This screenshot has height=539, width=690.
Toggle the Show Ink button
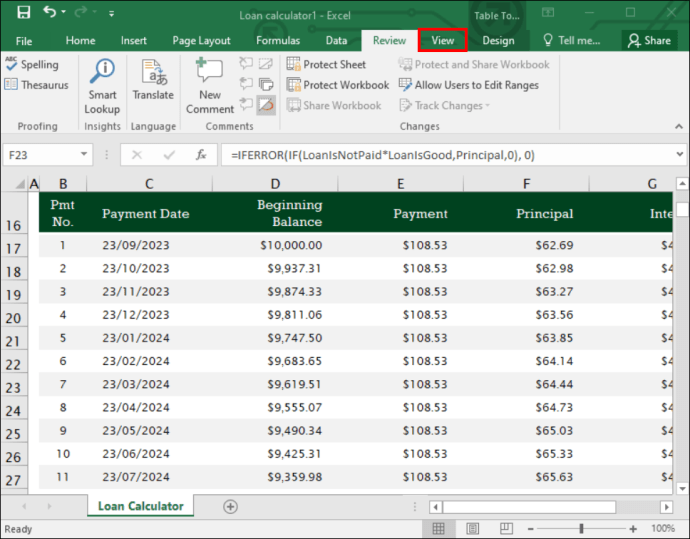click(x=266, y=105)
